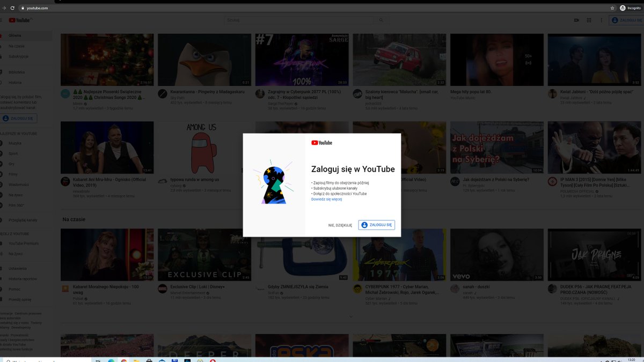Click the create video camera icon
Image resolution: width=644 pixels, height=362 pixels.
(x=576, y=20)
